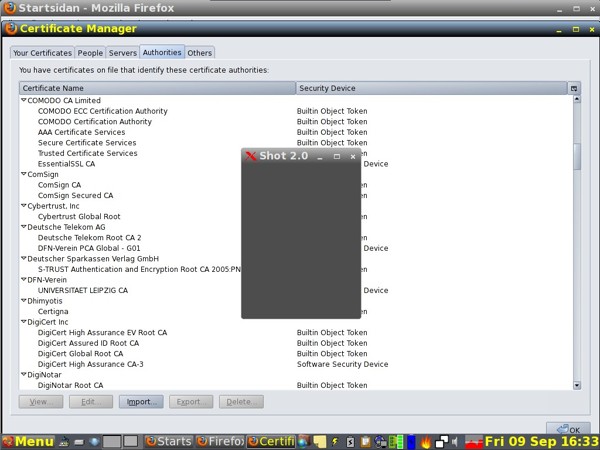Collapse the DigiCert Inc group
Screen dimensions: 600x450
[24, 321]
